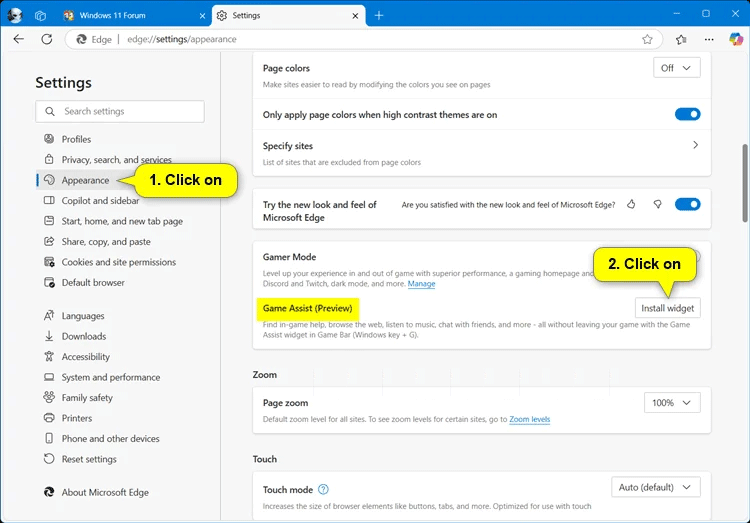Click the thumbs up feedback icon
This screenshot has height=523, width=750.
(x=631, y=204)
